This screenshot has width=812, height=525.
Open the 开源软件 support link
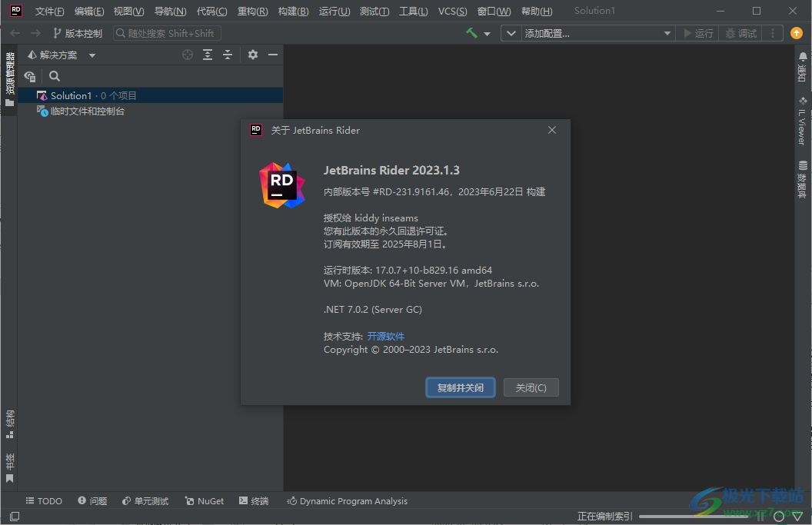386,336
